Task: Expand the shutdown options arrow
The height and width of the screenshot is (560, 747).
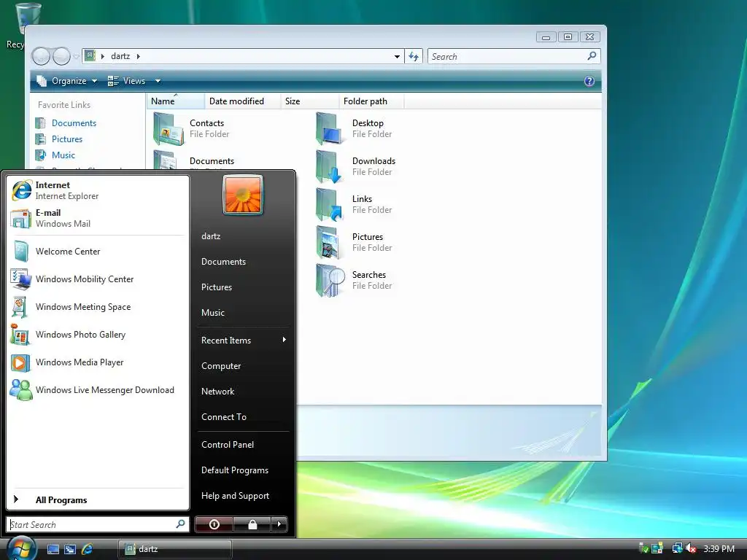Action: 279,524
